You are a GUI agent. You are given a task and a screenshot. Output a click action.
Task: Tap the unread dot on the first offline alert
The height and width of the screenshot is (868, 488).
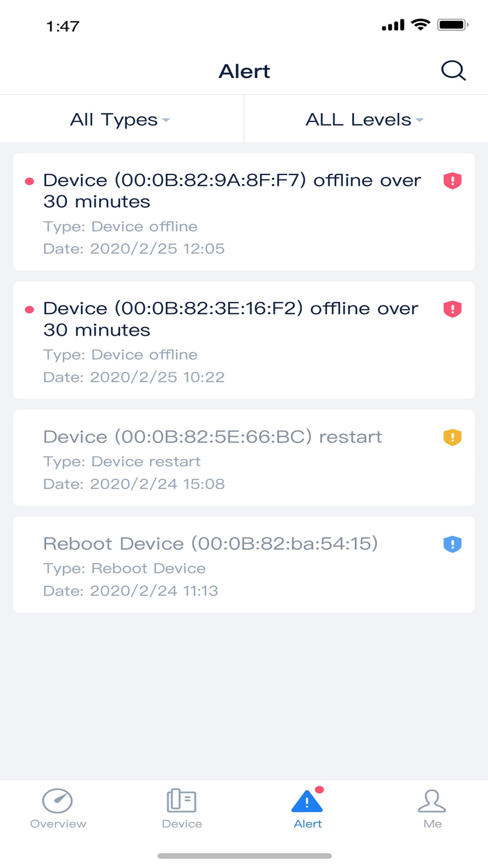[28, 180]
